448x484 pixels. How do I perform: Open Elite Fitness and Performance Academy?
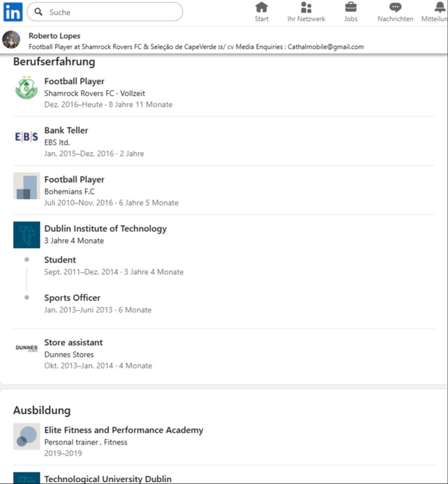[x=123, y=430]
